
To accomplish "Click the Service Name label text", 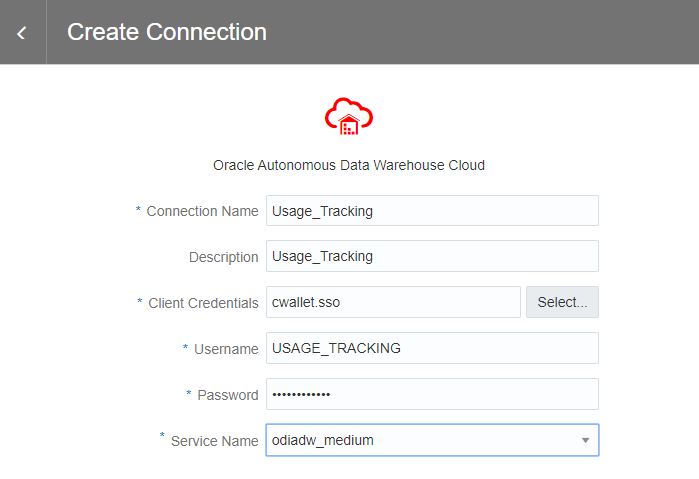I will (x=214, y=441).
